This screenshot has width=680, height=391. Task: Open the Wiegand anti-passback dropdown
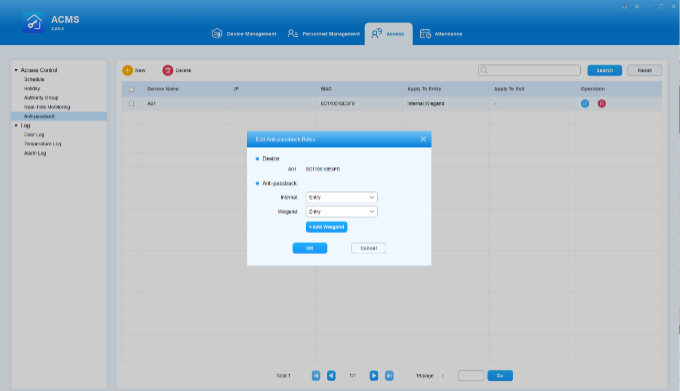(342, 212)
